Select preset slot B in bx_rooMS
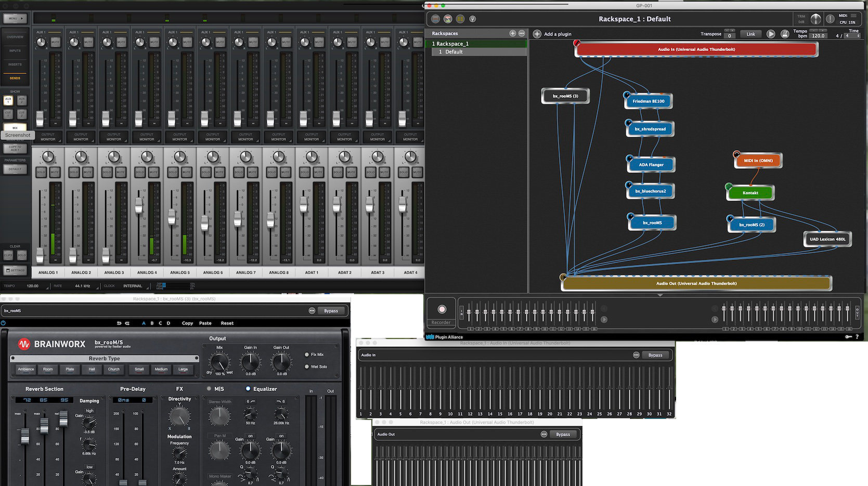Viewport: 868px width, 486px height. click(152, 323)
